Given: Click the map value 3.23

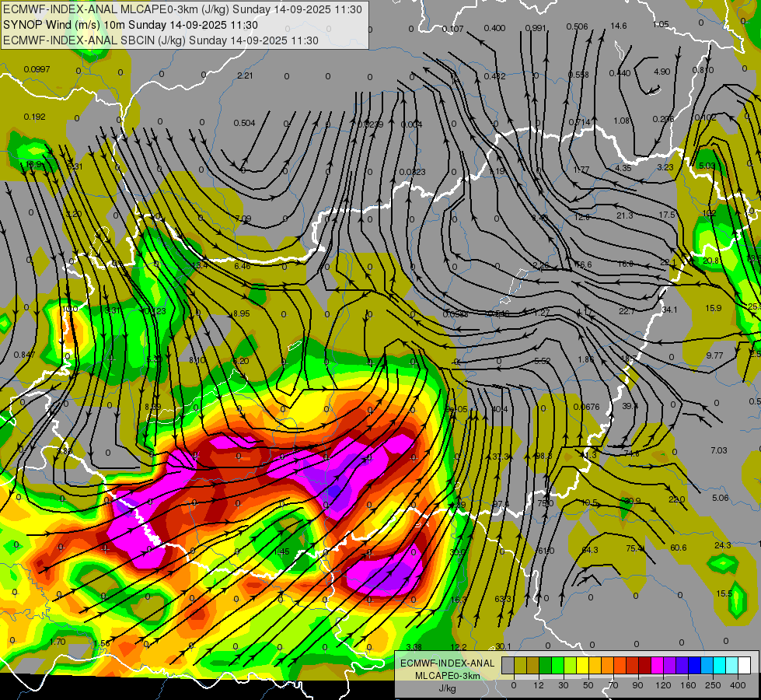Looking at the screenshot, I should tap(665, 167).
